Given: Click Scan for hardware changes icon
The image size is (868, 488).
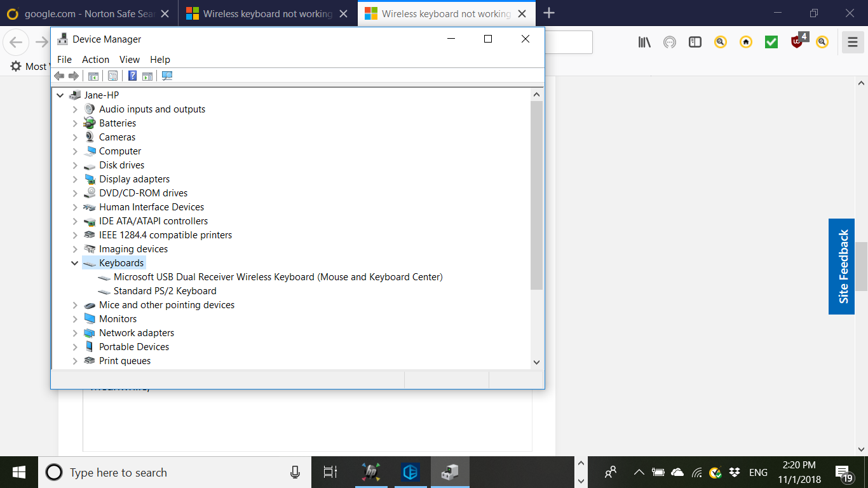Looking at the screenshot, I should [167, 76].
